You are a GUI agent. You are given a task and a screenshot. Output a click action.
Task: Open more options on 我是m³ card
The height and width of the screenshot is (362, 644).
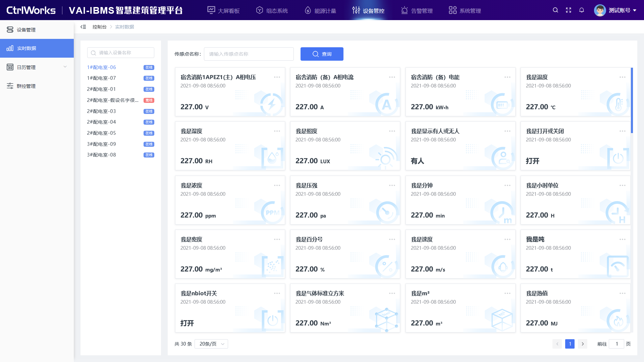click(x=507, y=293)
